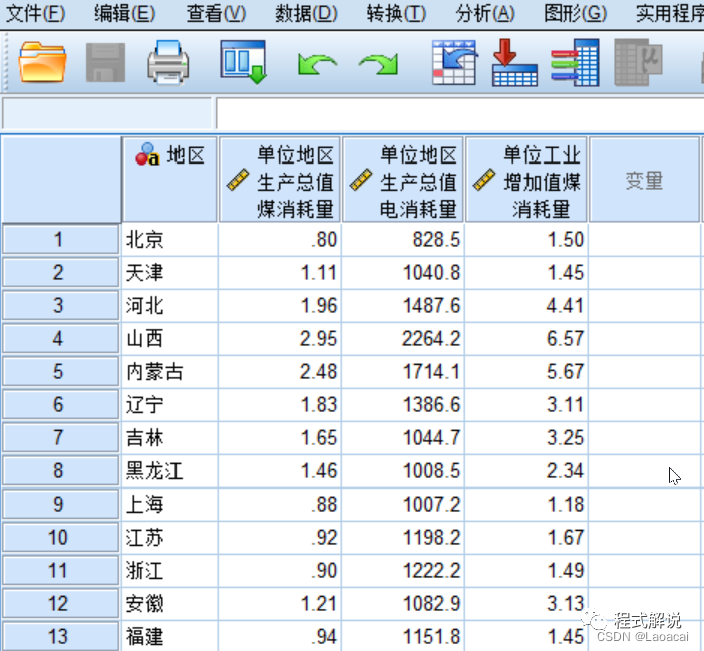Click the 河北 cell
This screenshot has height=651, width=704.
click(169, 305)
